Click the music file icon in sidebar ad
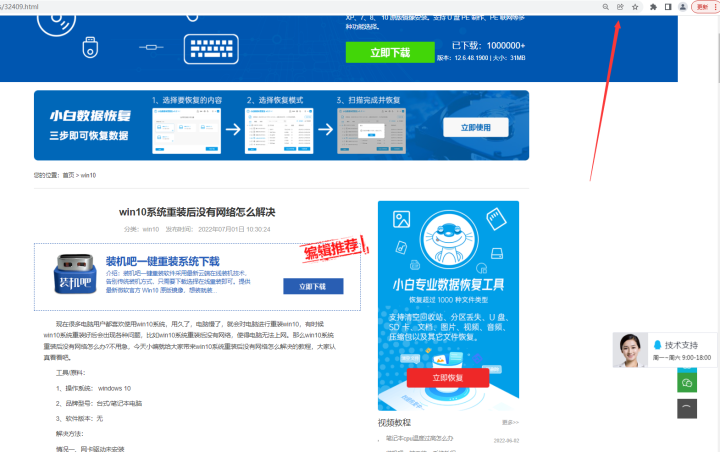Viewport: 720px width, 452px height. [401, 248]
